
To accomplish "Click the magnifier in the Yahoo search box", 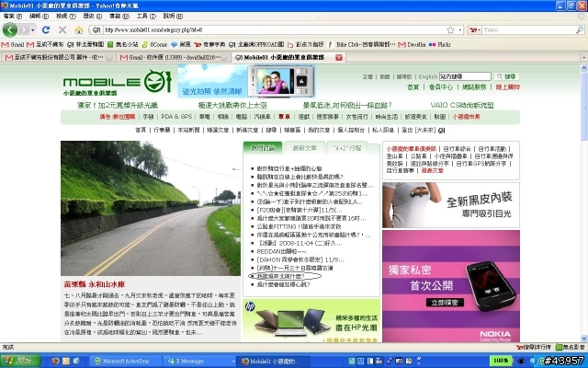I will click(x=580, y=29).
